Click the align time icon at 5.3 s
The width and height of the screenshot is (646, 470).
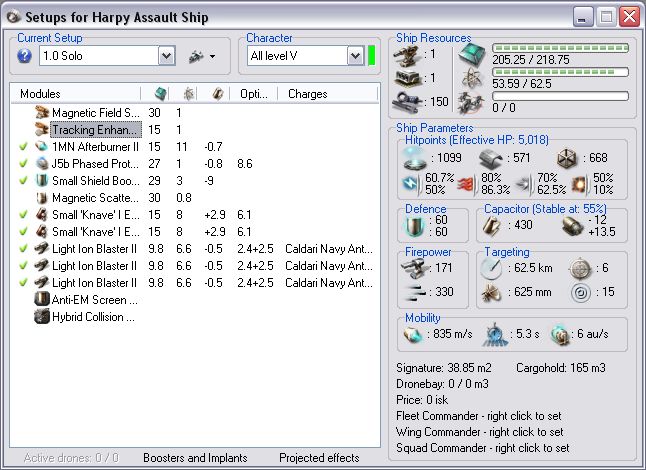point(494,334)
